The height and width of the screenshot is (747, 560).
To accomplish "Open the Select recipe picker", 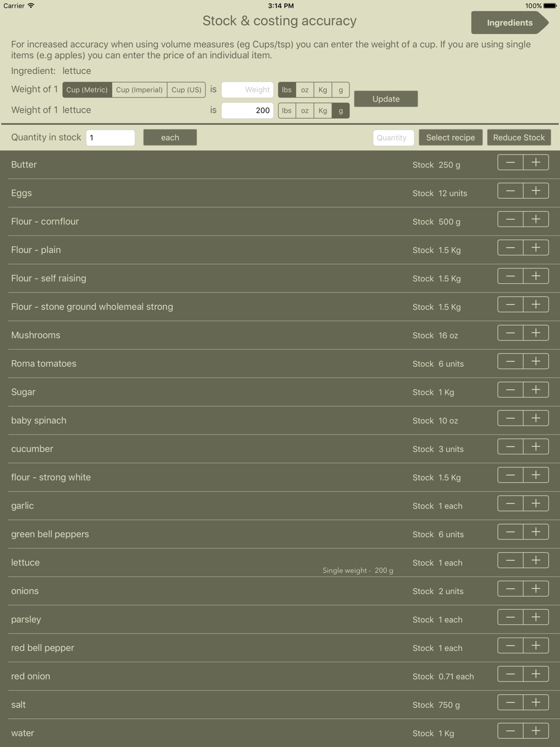I will coord(450,137).
